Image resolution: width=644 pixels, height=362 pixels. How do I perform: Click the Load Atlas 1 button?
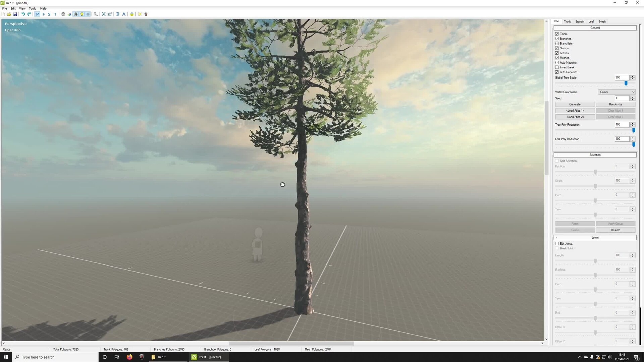click(x=575, y=111)
